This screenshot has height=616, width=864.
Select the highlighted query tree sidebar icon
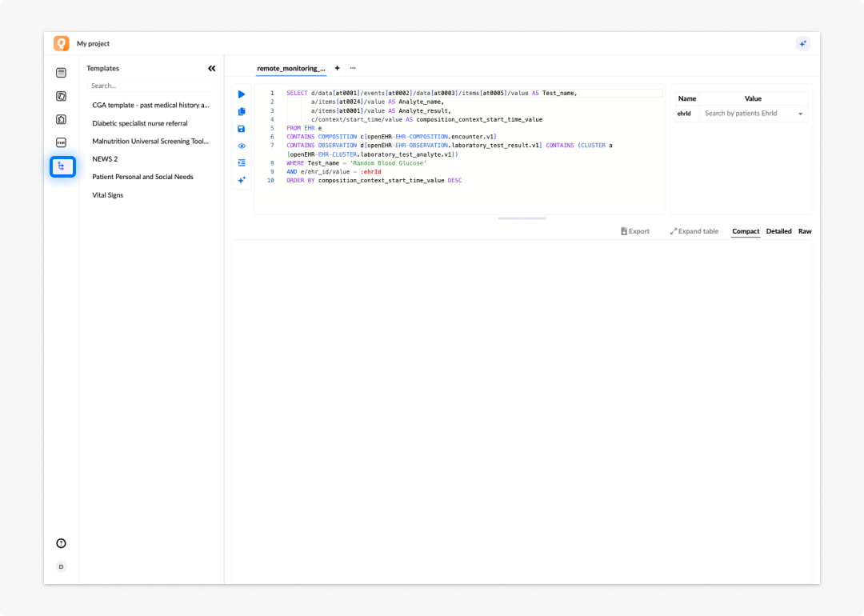(x=62, y=166)
